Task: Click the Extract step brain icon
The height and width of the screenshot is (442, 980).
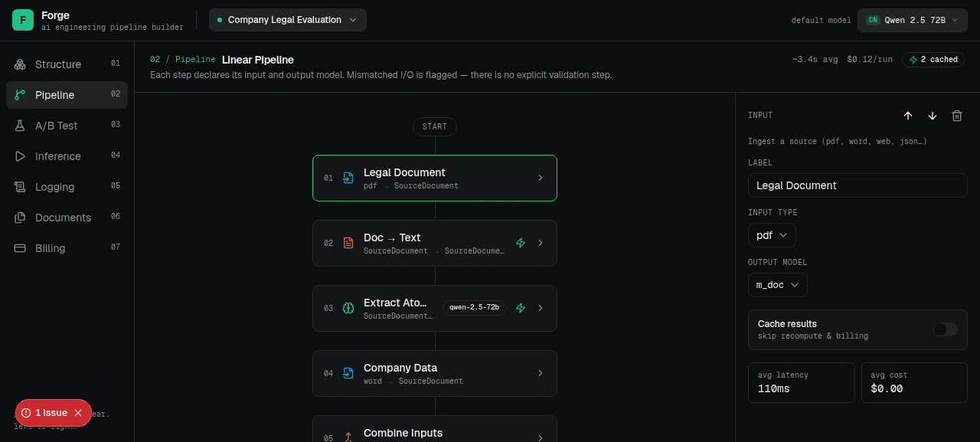Action: click(348, 308)
